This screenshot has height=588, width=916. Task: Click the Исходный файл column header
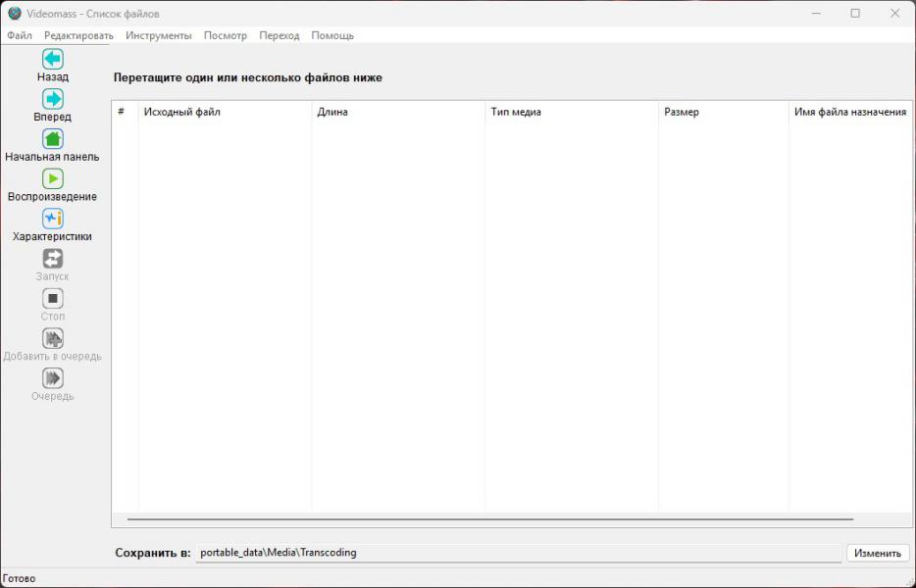225,112
